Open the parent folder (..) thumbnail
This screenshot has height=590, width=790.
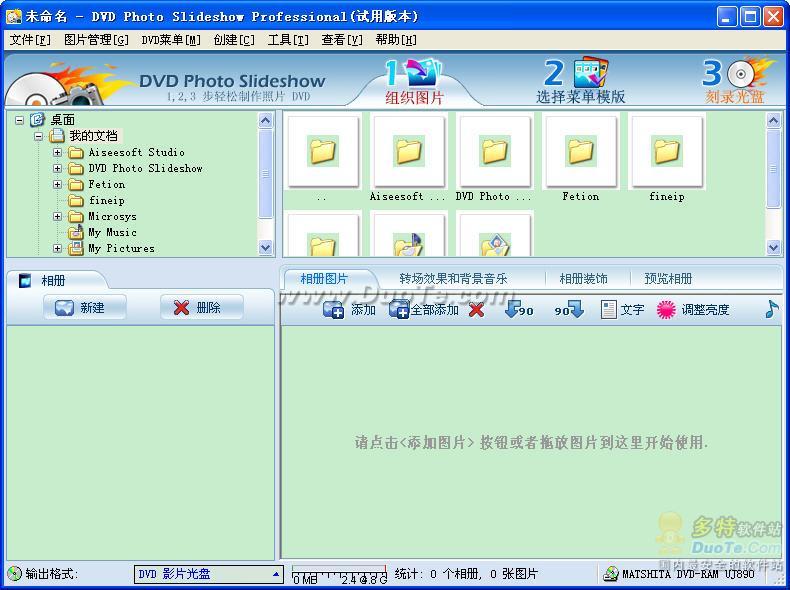[x=322, y=151]
